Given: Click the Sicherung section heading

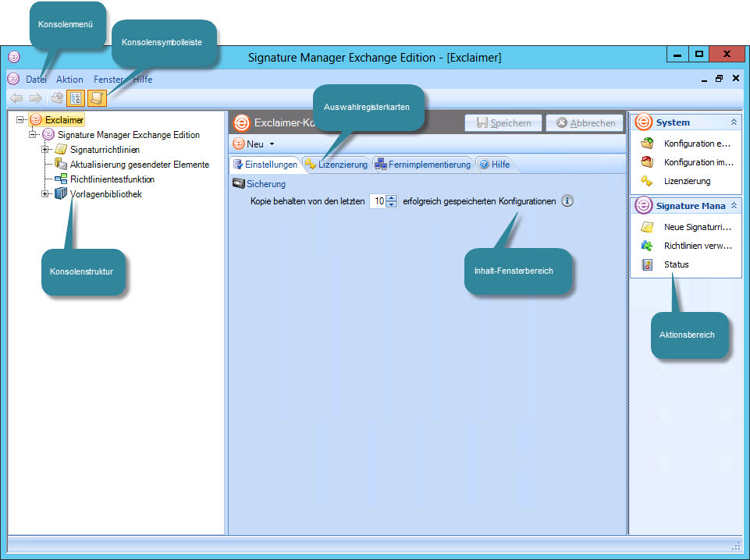Looking at the screenshot, I should [266, 184].
